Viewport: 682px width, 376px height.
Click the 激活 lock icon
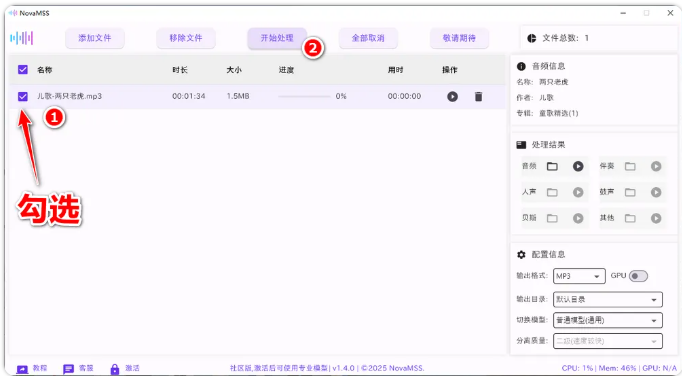[115, 369]
